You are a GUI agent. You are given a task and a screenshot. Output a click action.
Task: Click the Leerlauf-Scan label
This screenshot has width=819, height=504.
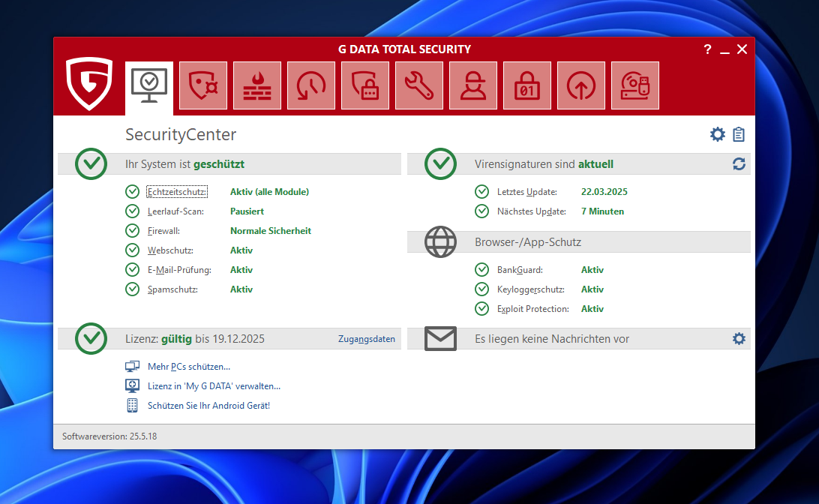tap(175, 211)
